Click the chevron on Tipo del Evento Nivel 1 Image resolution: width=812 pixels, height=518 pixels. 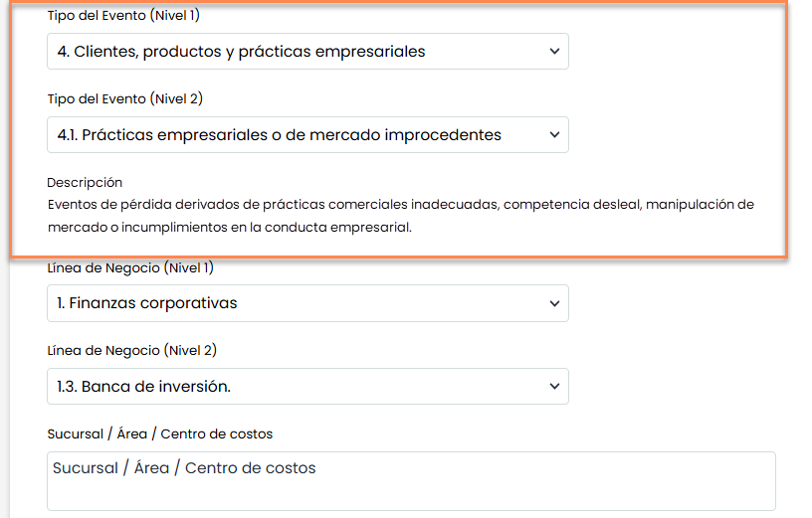point(554,52)
